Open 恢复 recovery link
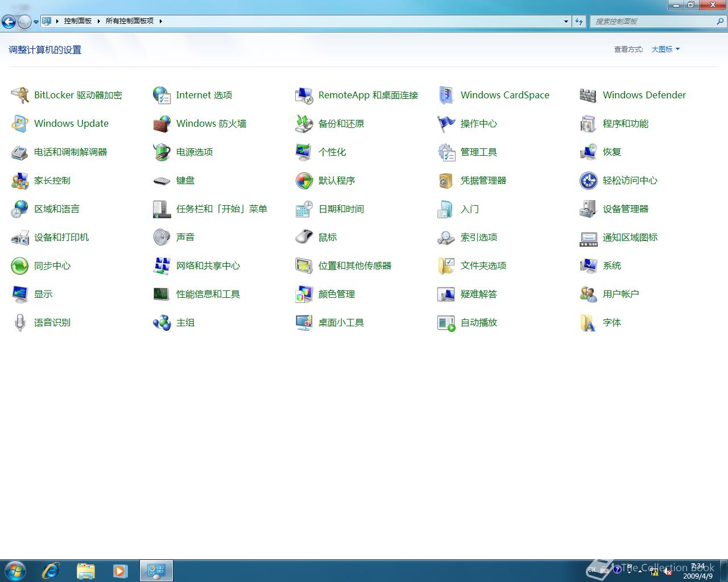 [612, 152]
